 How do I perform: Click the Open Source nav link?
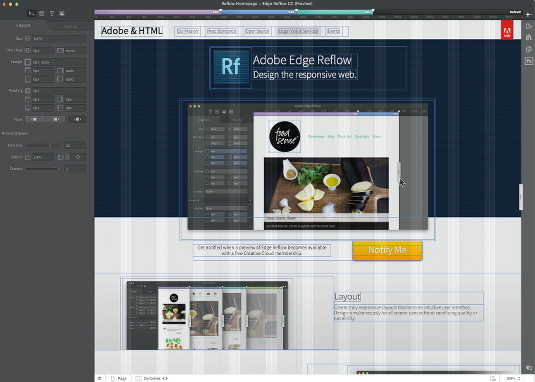pos(257,31)
